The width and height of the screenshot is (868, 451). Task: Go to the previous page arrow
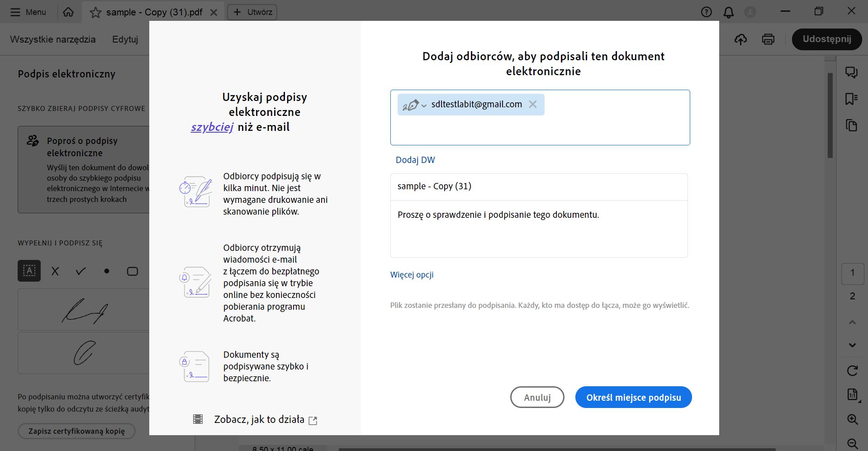pos(852,322)
